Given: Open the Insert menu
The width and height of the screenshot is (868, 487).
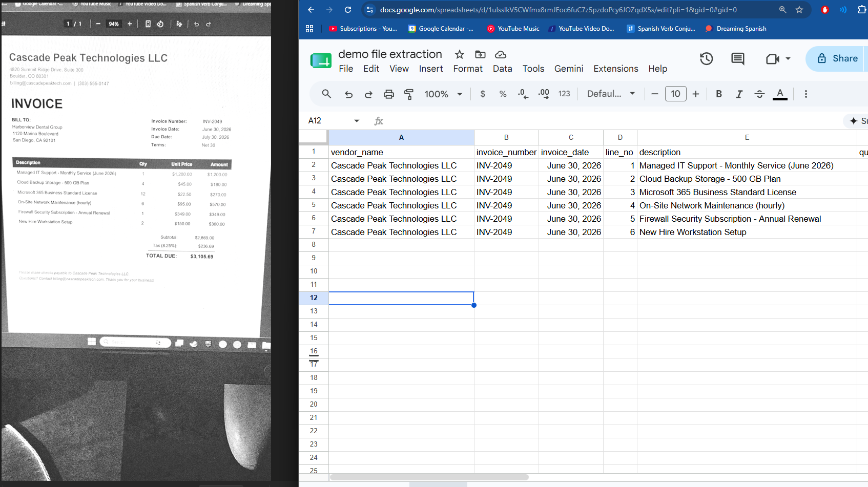Looking at the screenshot, I should pyautogui.click(x=431, y=69).
